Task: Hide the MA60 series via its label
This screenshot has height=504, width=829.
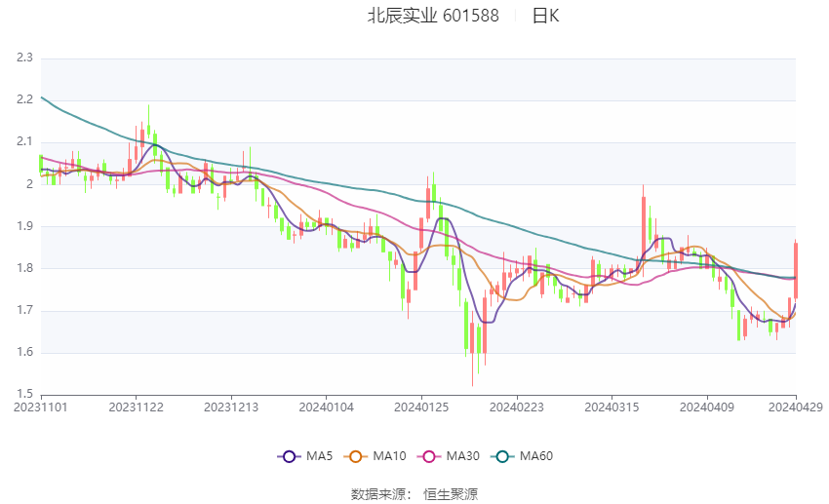Action: [537, 456]
